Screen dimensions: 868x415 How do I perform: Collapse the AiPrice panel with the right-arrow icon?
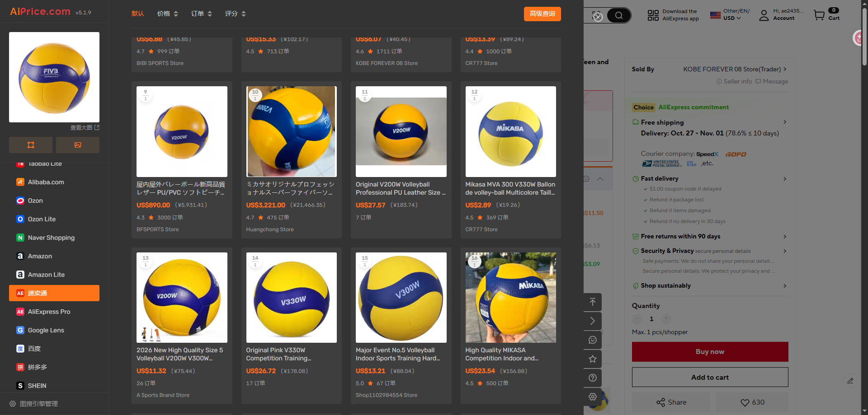click(x=592, y=321)
